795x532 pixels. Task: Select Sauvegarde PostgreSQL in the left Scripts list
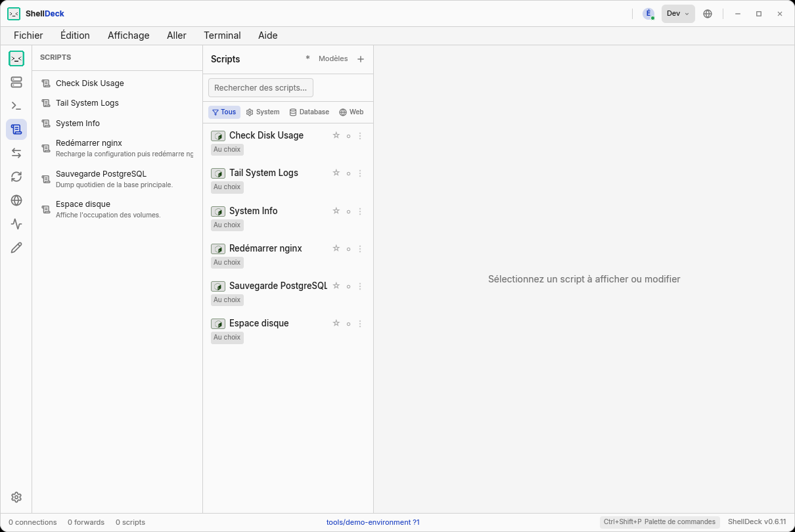click(x=117, y=179)
